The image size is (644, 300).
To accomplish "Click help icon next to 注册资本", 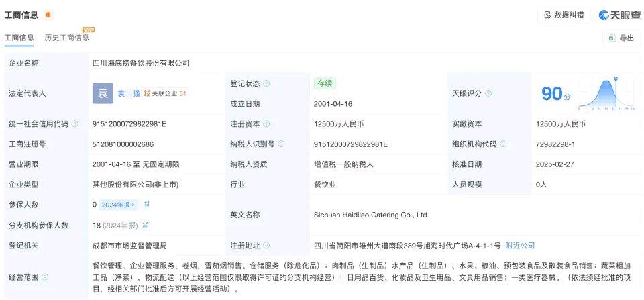I will (266, 123).
